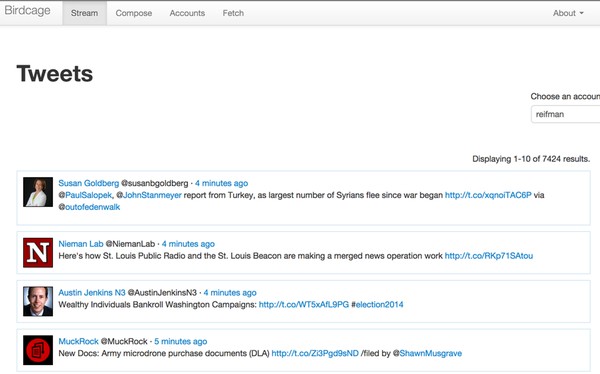Open Susan Goldberg's 4 minutes ago timestamp
600x374 pixels.
(222, 183)
